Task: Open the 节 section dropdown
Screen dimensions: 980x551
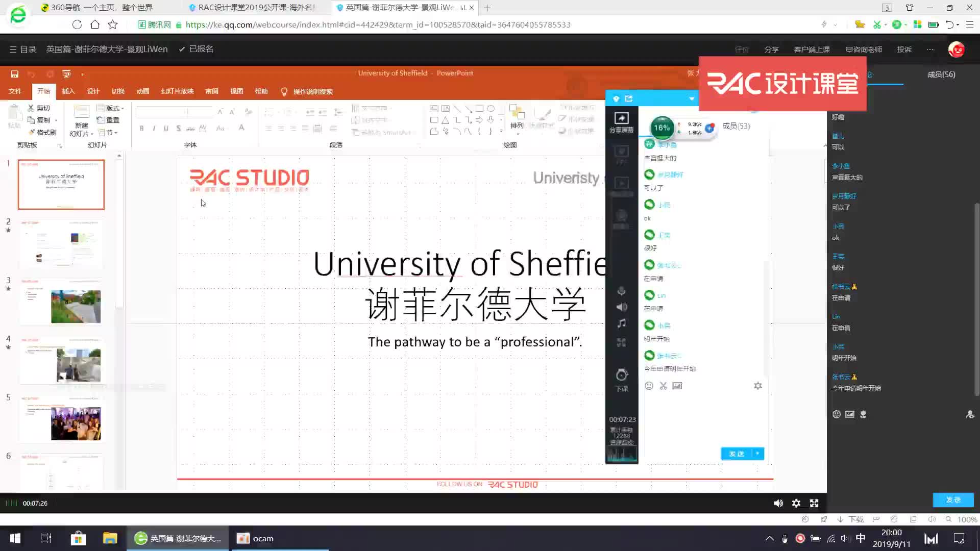Action: tap(108, 133)
